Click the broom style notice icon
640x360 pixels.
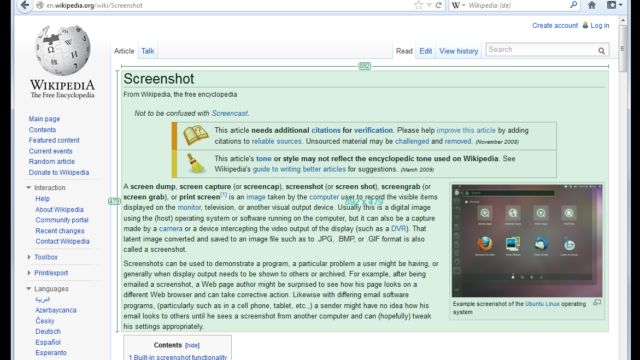pyautogui.click(x=196, y=163)
